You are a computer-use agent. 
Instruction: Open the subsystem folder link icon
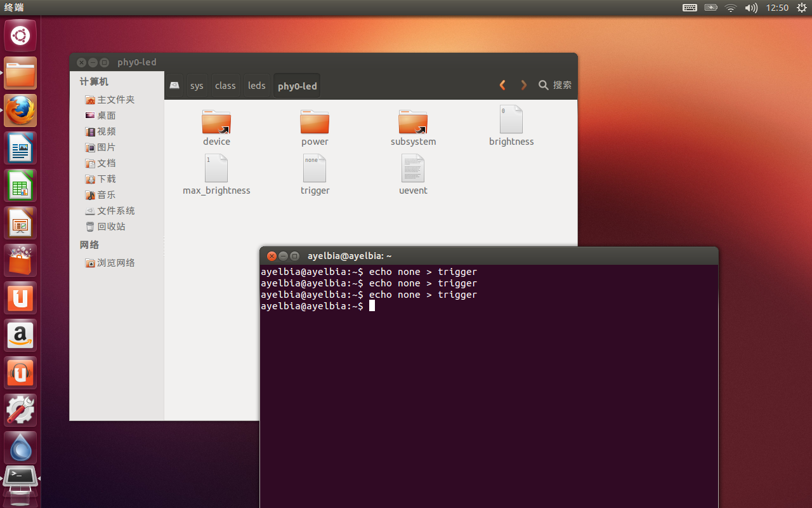click(x=413, y=121)
